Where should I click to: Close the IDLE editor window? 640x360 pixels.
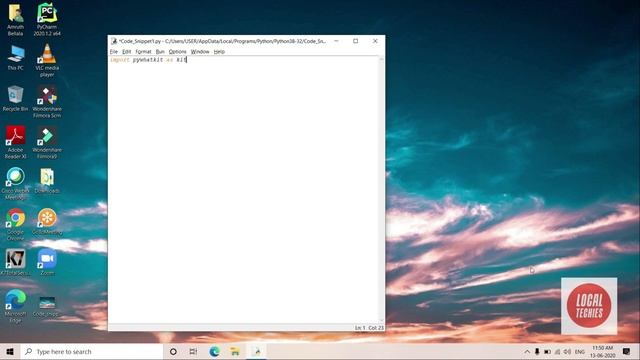(375, 41)
